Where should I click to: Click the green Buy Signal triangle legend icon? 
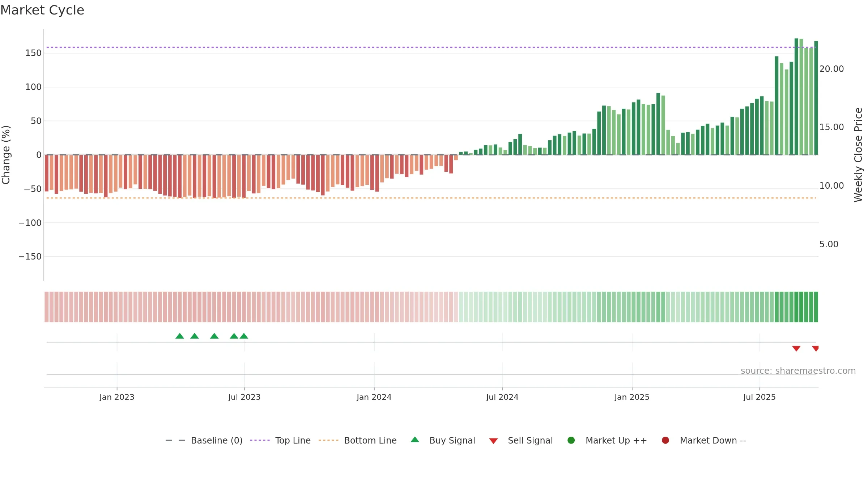415,440
